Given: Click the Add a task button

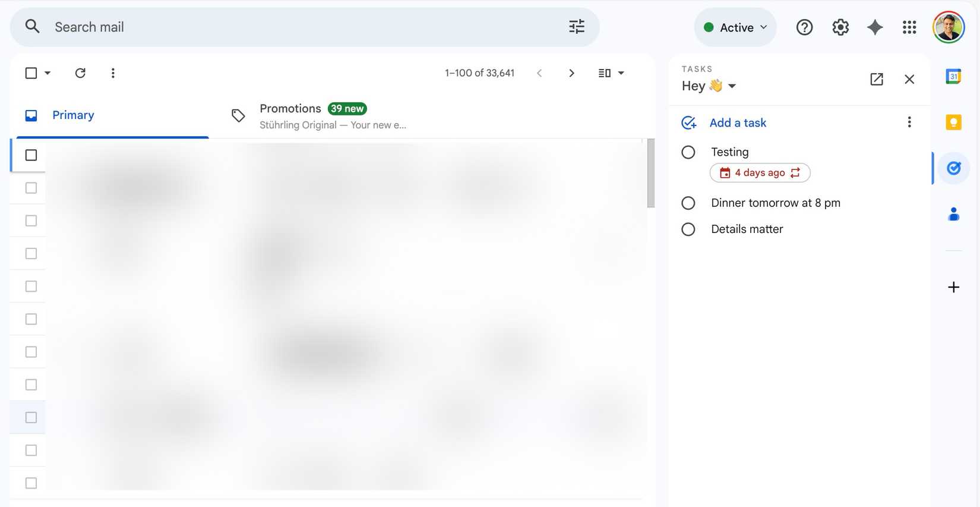Looking at the screenshot, I should tap(738, 122).
